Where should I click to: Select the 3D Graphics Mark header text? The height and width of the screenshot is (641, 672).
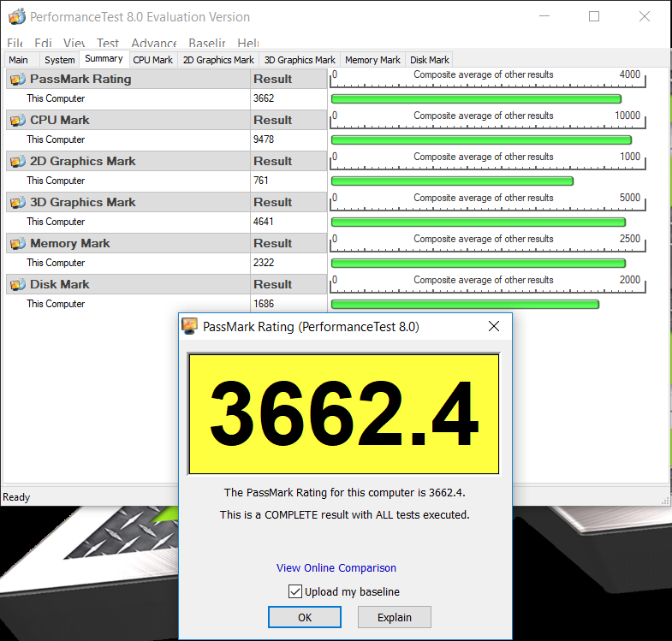[82, 202]
